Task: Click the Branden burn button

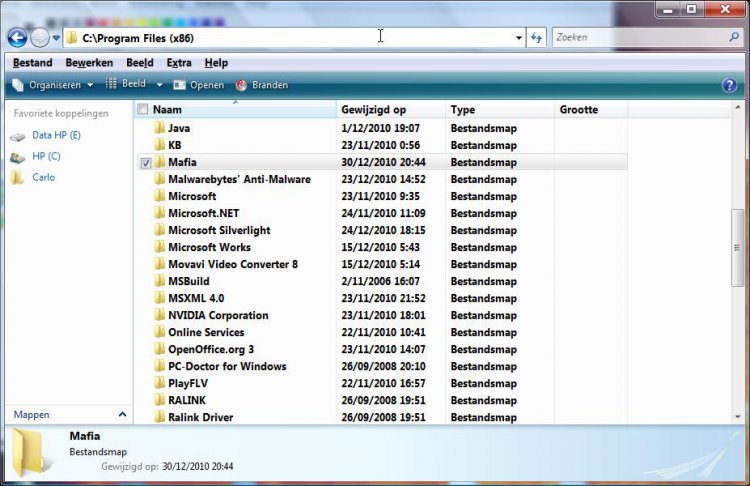Action: (x=262, y=85)
